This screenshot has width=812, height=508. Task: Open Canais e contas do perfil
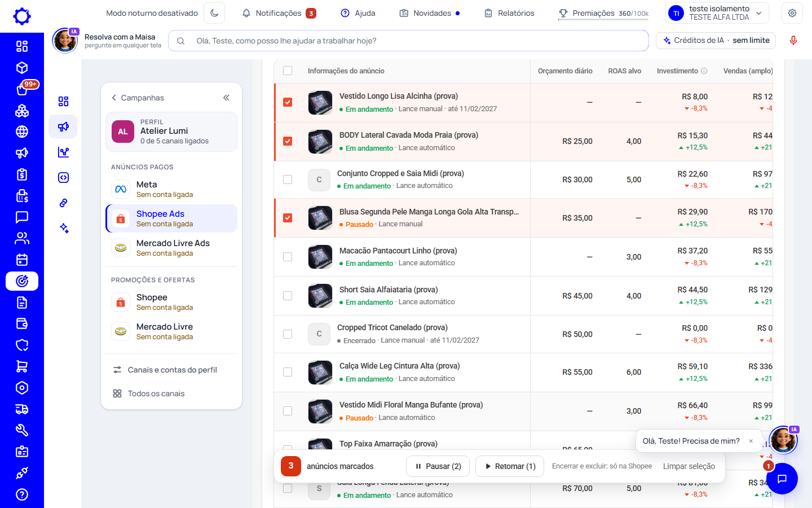point(171,370)
